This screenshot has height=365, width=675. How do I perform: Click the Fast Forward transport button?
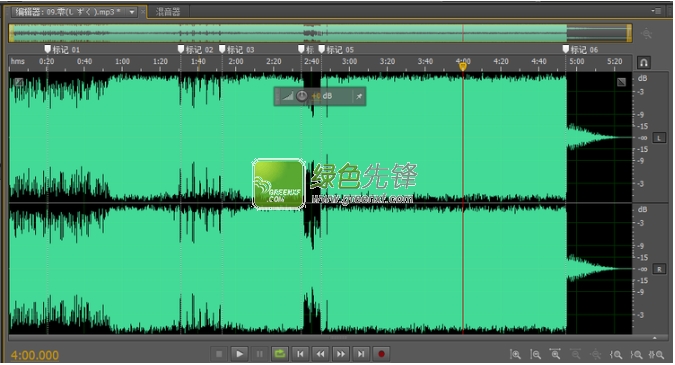(341, 354)
